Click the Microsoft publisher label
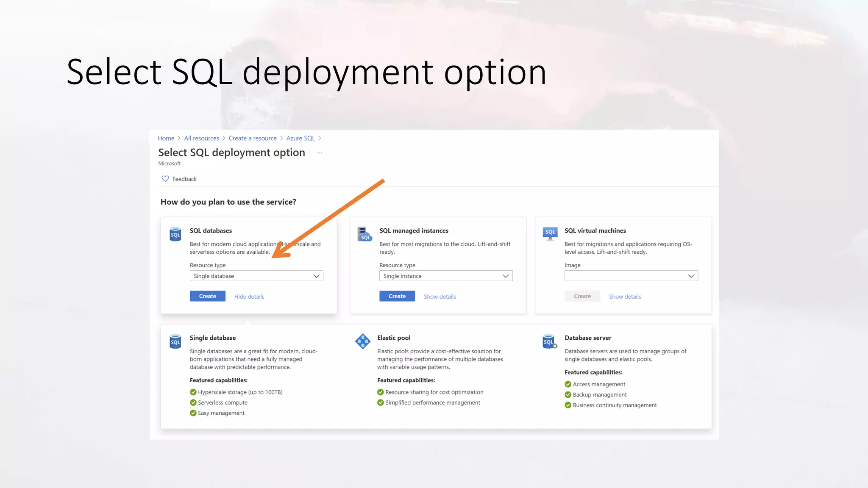 [x=170, y=164]
